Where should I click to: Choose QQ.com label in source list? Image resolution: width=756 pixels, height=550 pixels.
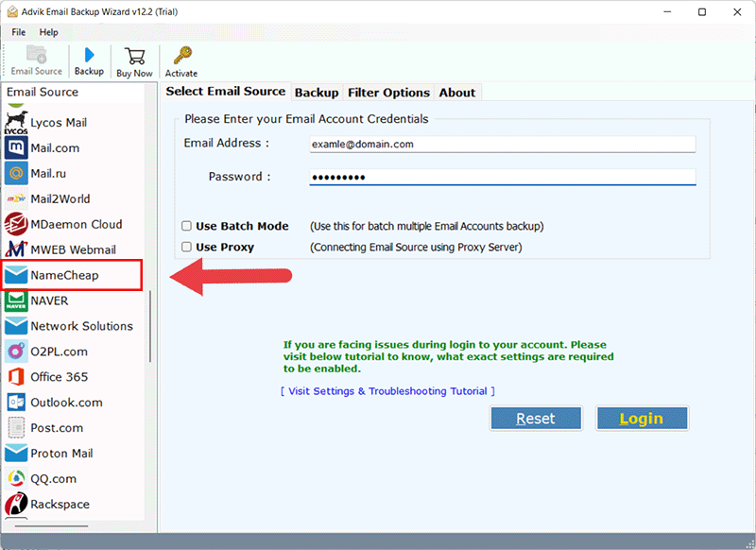point(54,479)
